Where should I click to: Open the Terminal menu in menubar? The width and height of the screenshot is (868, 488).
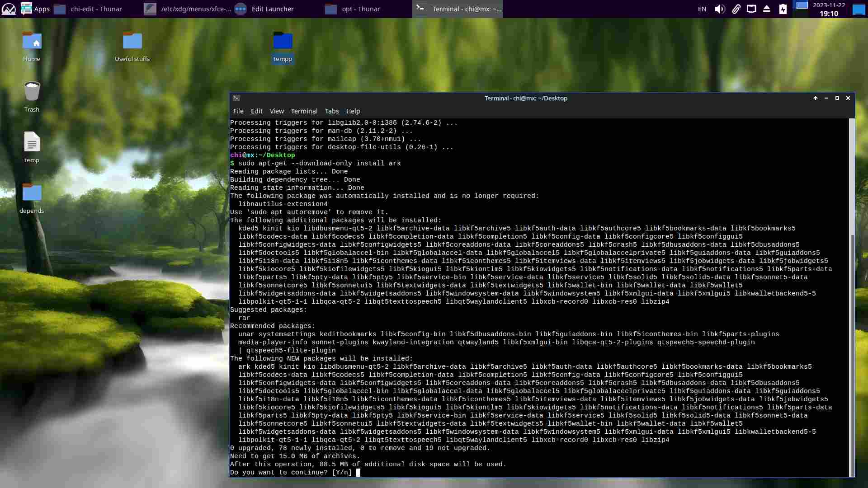tap(304, 111)
